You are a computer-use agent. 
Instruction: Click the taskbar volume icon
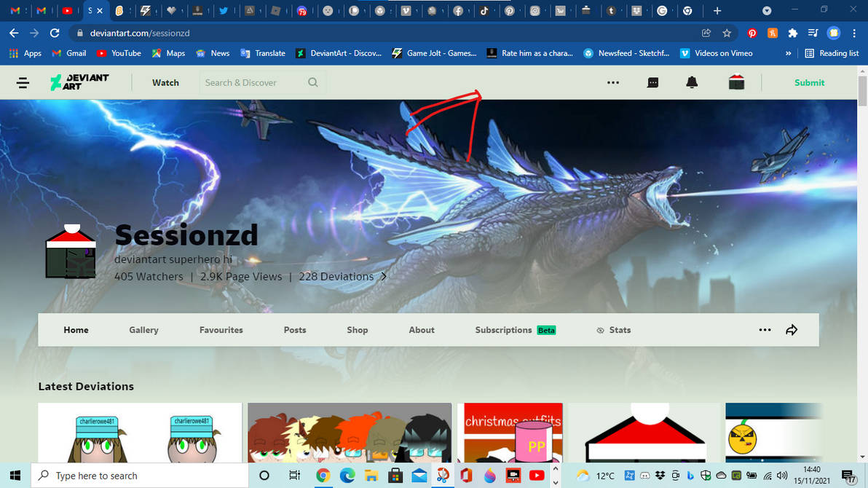click(781, 476)
